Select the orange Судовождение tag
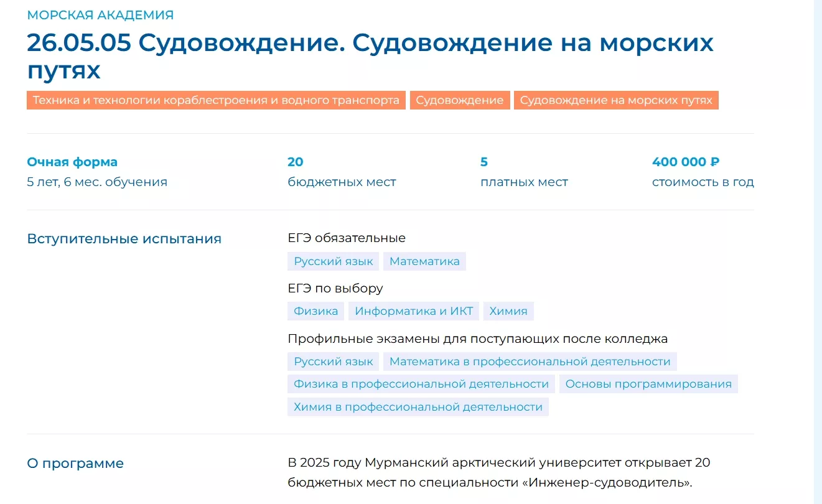822x504 pixels. (x=460, y=100)
